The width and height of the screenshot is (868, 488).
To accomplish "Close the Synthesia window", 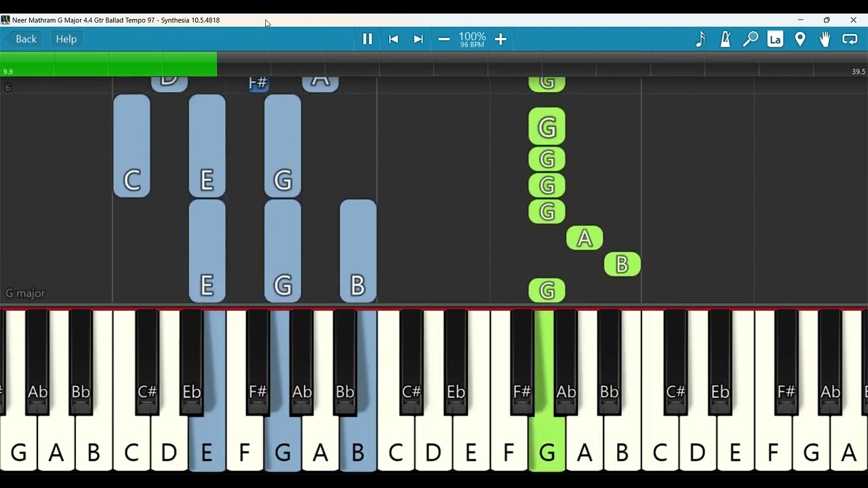I will pos(853,20).
